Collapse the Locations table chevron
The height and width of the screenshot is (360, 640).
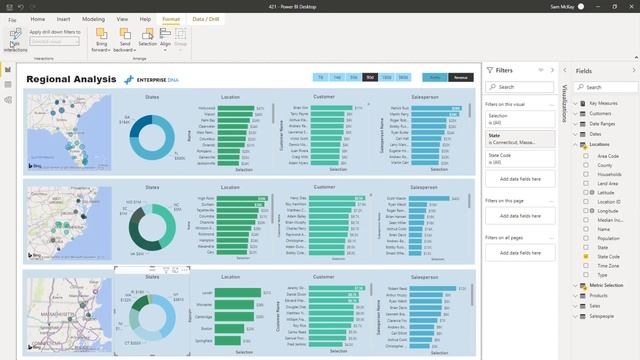(576, 144)
